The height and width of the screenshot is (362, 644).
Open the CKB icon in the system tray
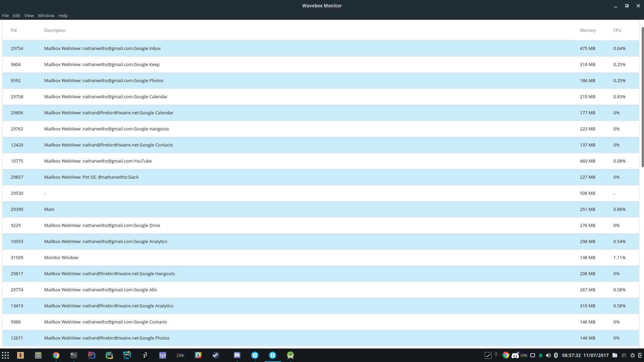point(524,355)
